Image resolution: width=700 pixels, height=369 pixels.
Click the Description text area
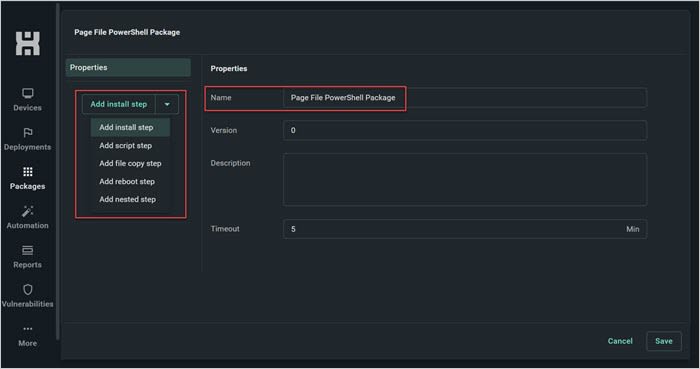click(x=464, y=179)
